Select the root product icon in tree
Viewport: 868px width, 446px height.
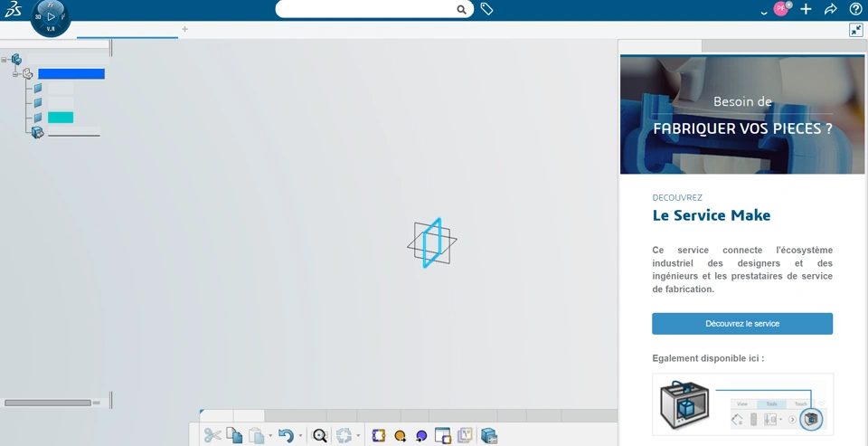16,59
